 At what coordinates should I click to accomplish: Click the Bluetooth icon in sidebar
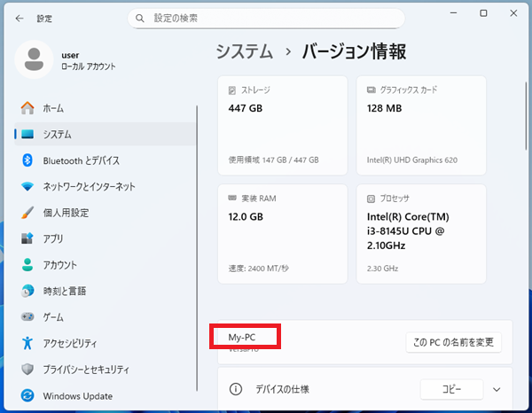(27, 160)
